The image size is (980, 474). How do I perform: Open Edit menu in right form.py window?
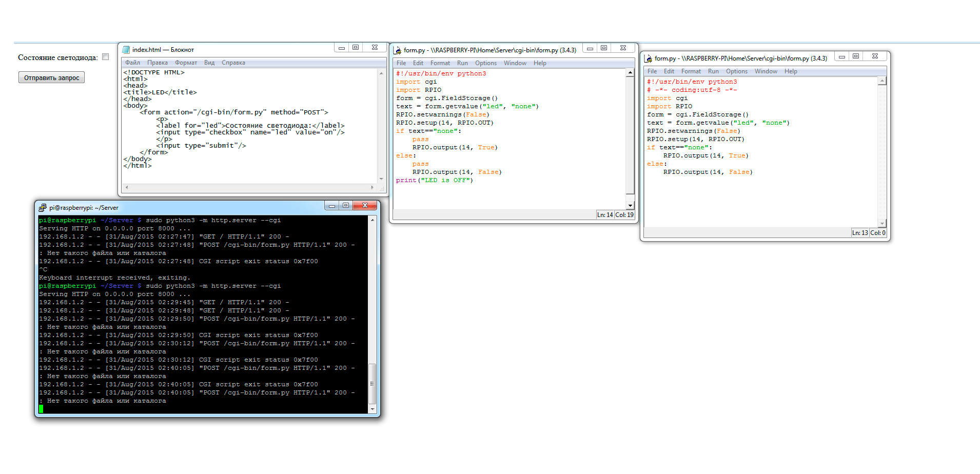(669, 71)
